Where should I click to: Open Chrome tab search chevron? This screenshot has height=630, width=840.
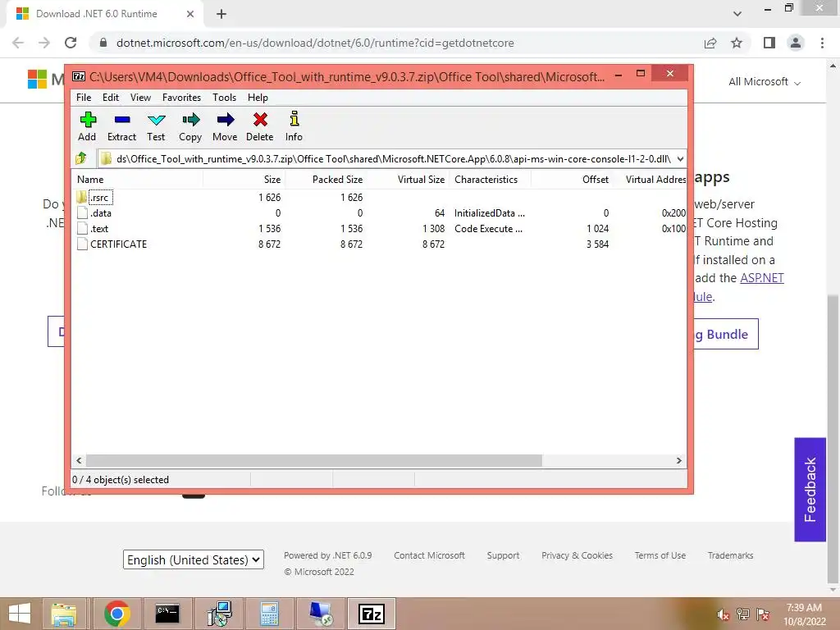[x=737, y=14]
